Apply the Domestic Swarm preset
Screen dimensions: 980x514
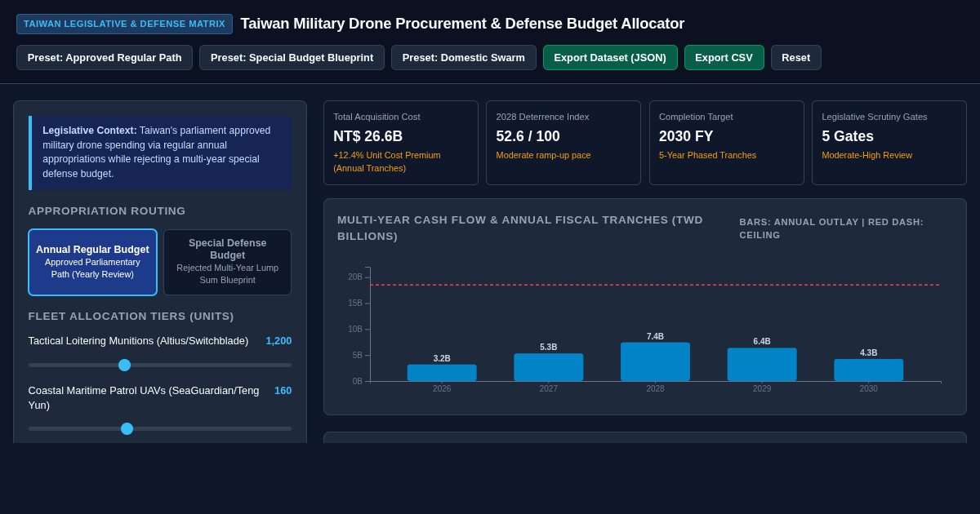click(x=464, y=57)
